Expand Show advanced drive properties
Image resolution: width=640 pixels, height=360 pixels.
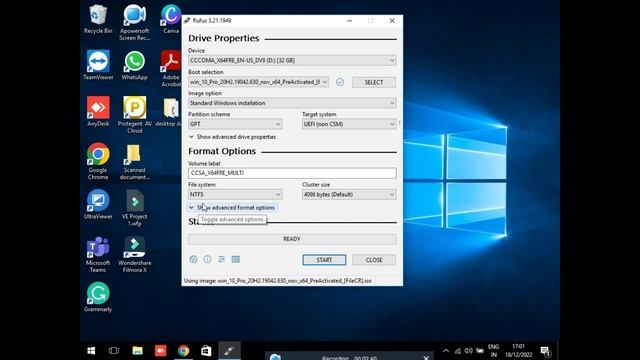coord(232,137)
